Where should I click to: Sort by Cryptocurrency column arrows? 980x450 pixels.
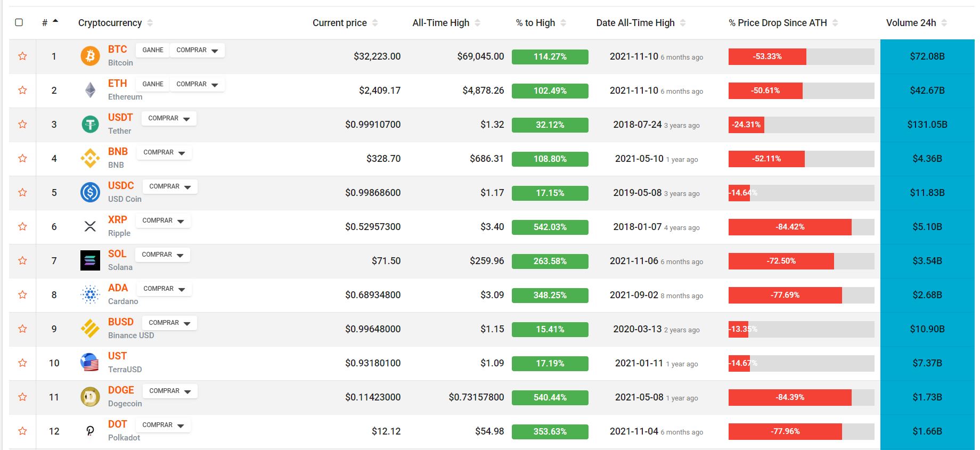(150, 23)
